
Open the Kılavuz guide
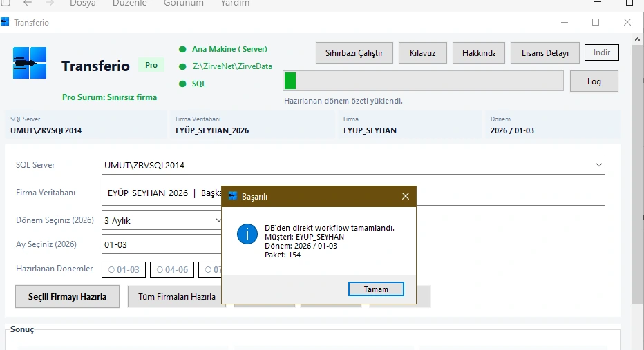[x=423, y=53]
